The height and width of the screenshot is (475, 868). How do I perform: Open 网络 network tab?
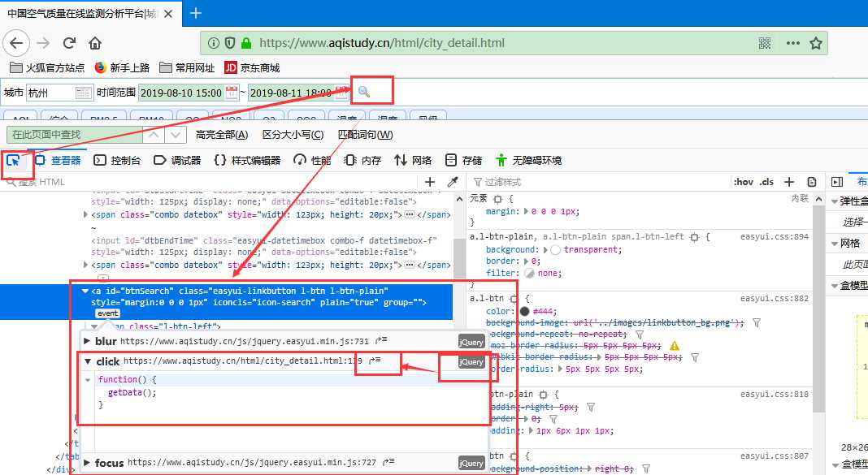[x=412, y=160]
